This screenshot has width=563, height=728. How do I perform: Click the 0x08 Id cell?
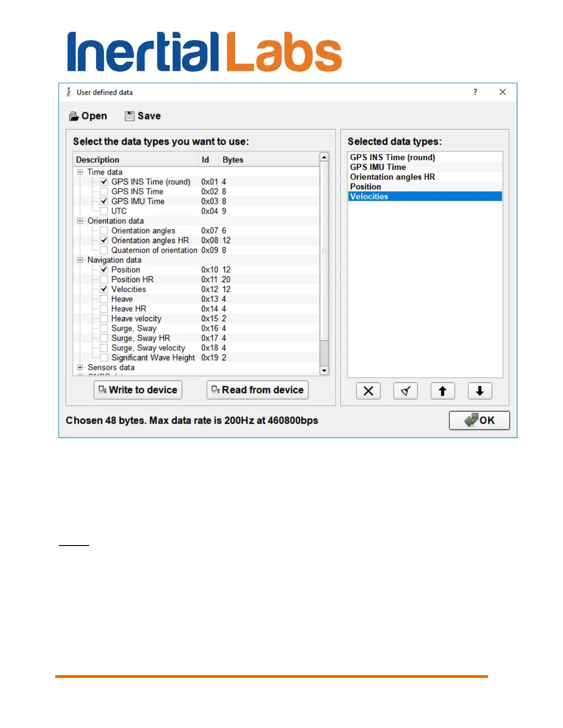209,240
